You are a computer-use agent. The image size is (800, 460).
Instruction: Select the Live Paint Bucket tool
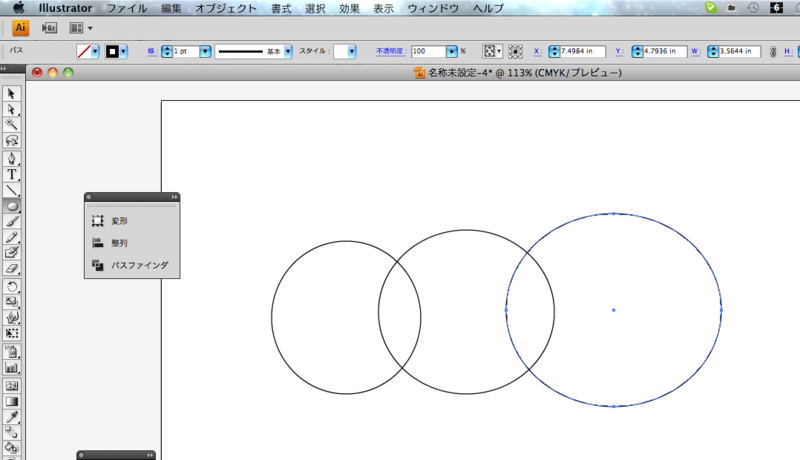(x=12, y=448)
